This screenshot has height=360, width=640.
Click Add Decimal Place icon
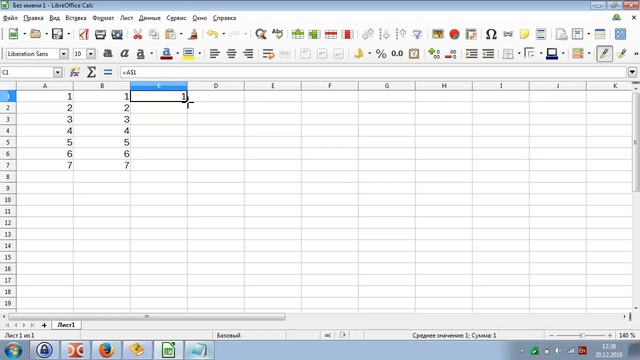(434, 53)
